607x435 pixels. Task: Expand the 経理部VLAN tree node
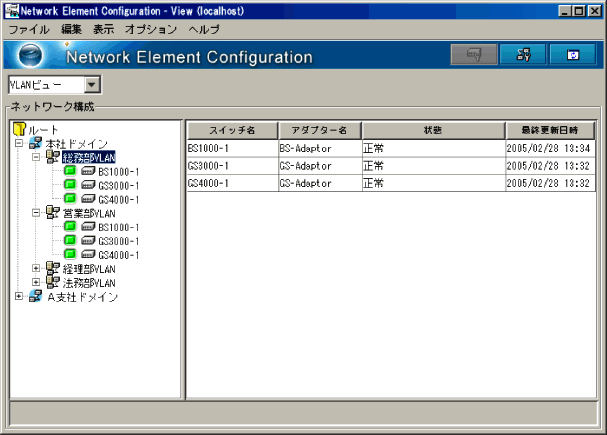pos(36,269)
